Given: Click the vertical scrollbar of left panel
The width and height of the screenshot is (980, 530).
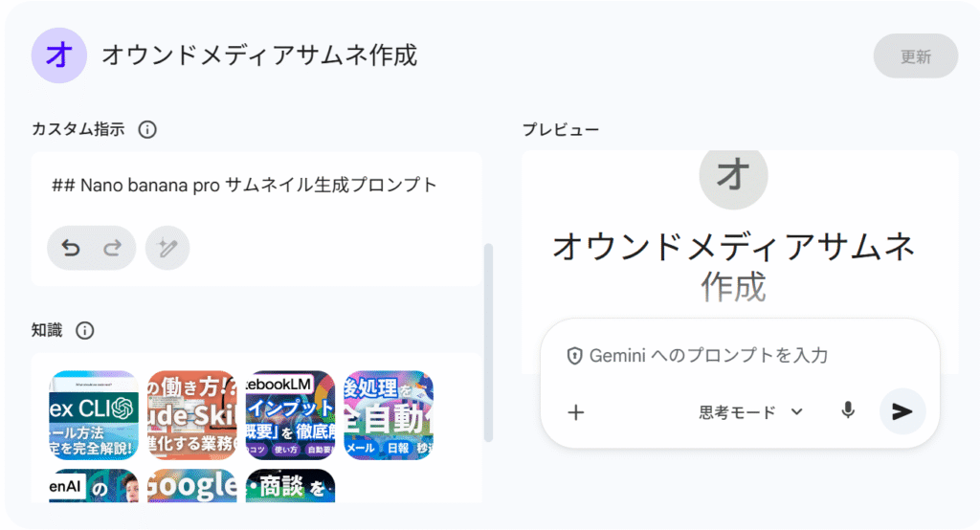Looking at the screenshot, I should [488, 342].
